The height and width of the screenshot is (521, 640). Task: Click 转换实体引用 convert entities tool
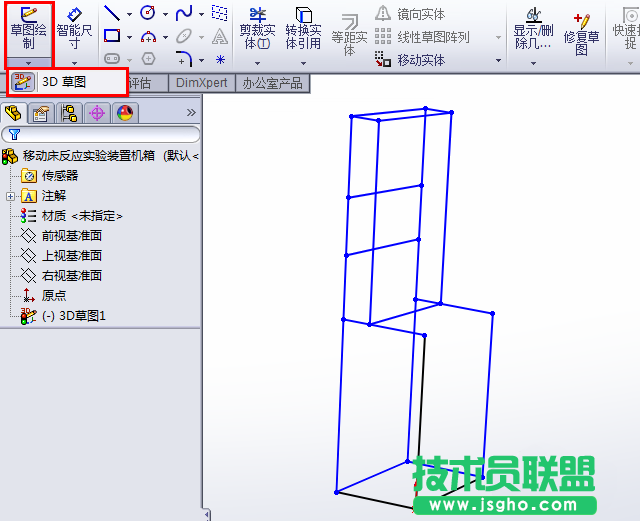[x=303, y=29]
